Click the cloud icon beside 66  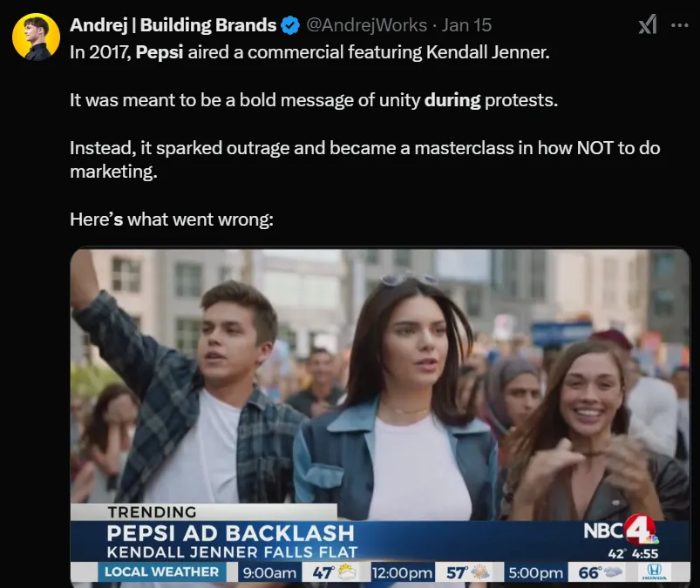(x=612, y=572)
